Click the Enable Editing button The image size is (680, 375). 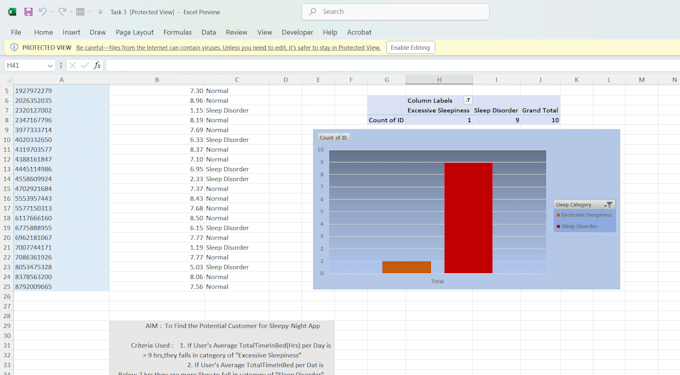pos(410,48)
